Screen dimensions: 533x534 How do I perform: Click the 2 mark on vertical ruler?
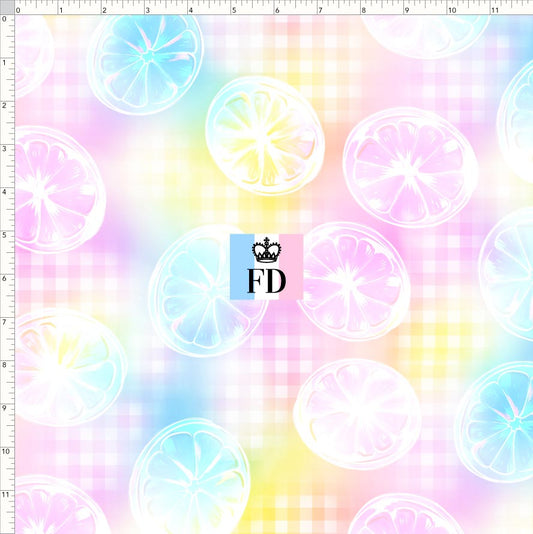4,106
